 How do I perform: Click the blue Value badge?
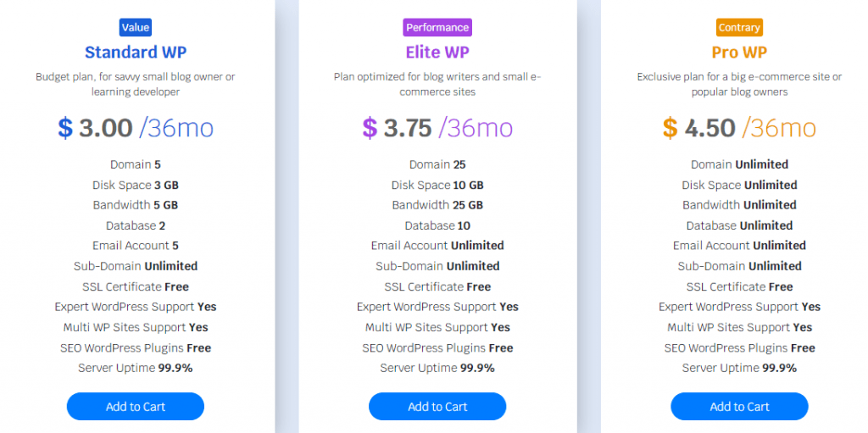(136, 28)
